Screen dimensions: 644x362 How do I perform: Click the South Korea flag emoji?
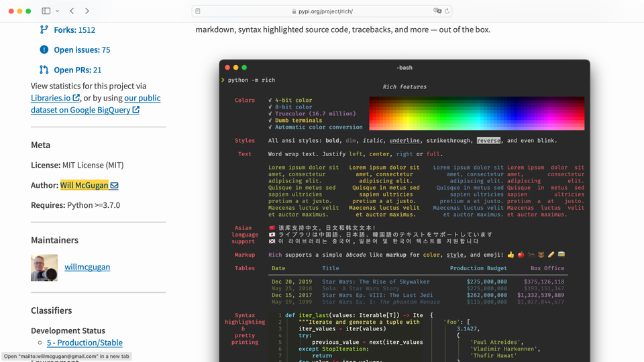pyautogui.click(x=272, y=241)
